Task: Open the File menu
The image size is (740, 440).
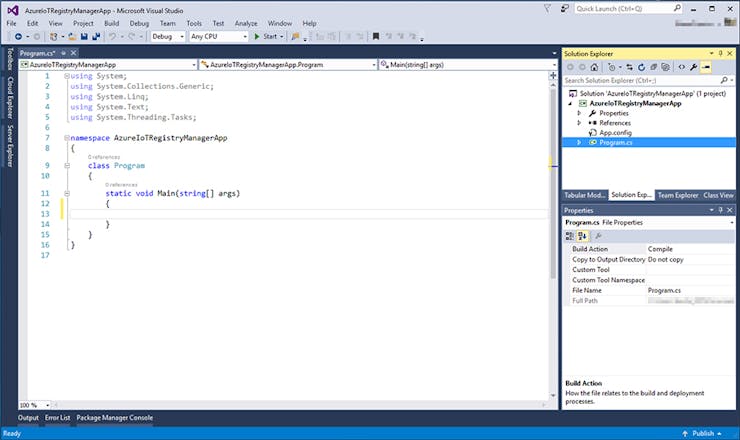Action: tap(11, 23)
